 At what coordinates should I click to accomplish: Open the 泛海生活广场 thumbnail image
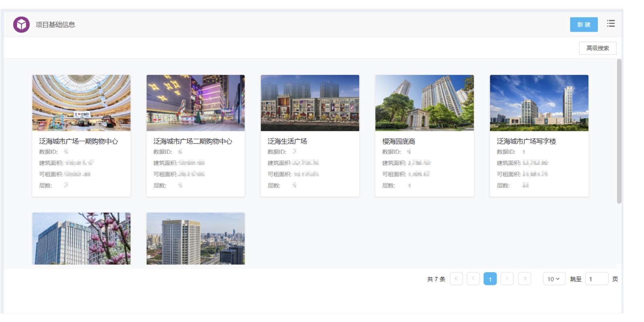pos(310,103)
